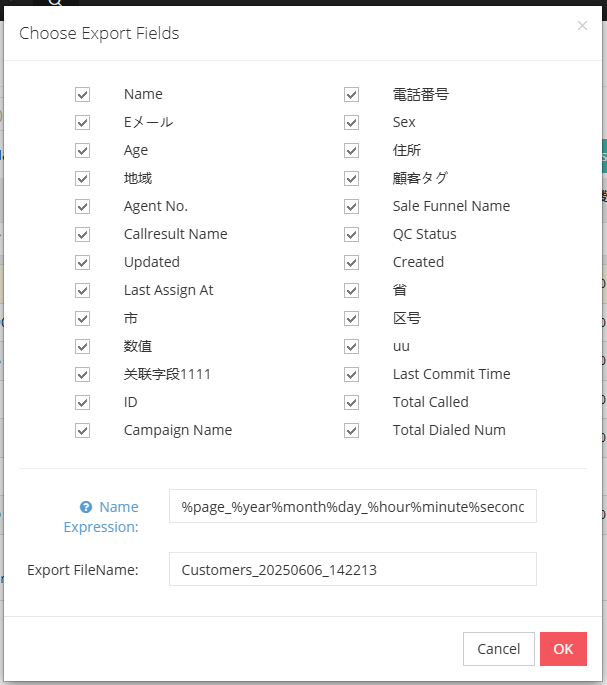The image size is (607, 685).
Task: Toggle the 住所 checkbox
Action: click(x=351, y=150)
